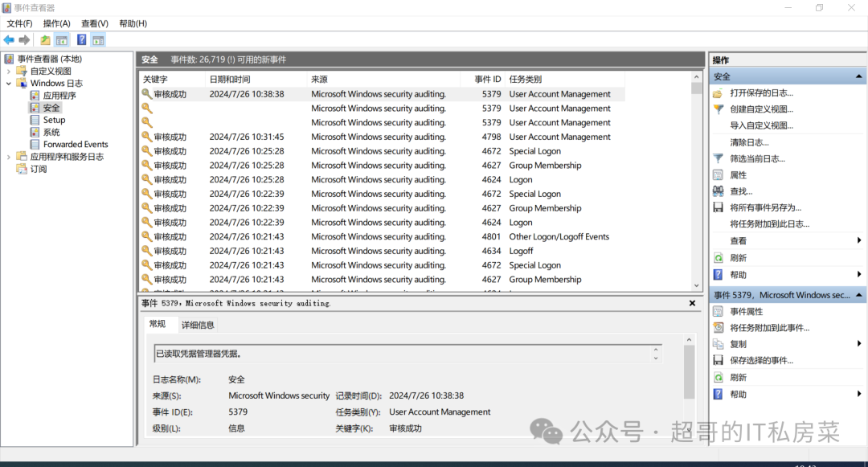
Task: Sort by 日期和时间 column header
Action: (256, 79)
